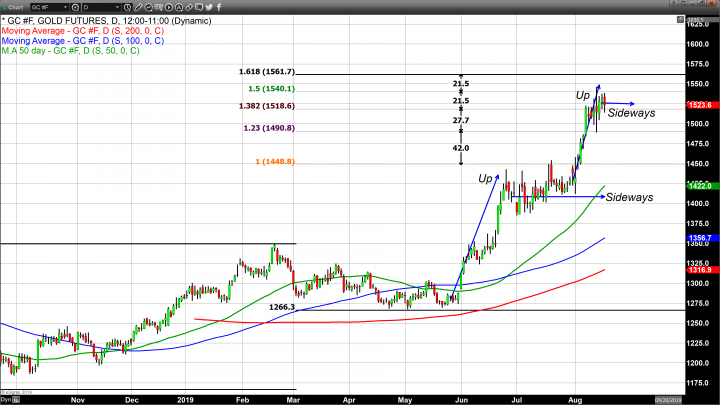Click the alert triangle circle icon
Viewport: 720px width, 405px height.
pyautogui.click(x=179, y=7)
